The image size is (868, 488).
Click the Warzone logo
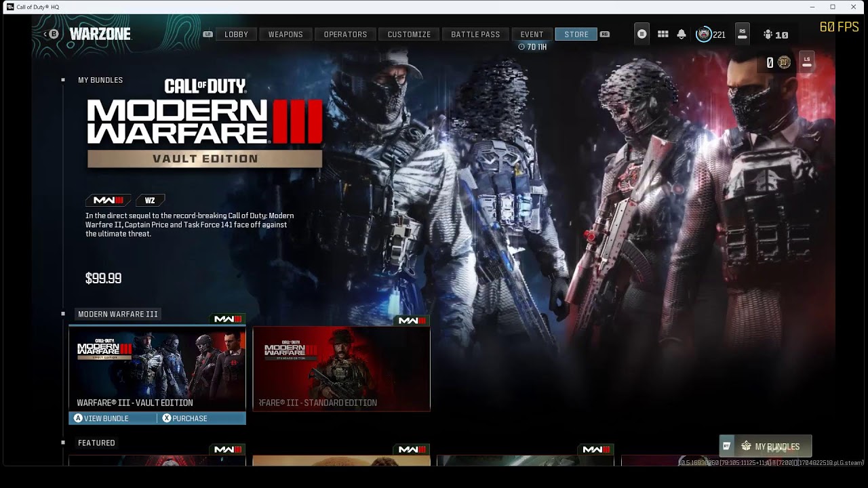[x=100, y=34]
